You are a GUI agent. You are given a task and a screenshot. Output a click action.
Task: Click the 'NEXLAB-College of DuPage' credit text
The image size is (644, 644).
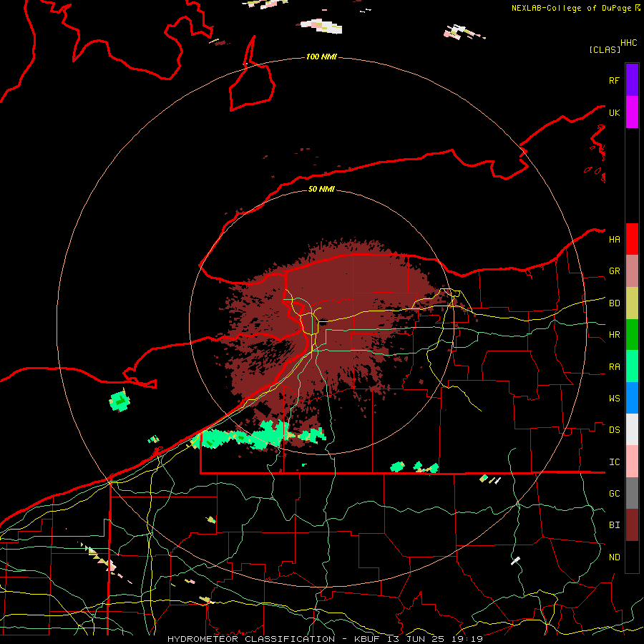pos(572,8)
